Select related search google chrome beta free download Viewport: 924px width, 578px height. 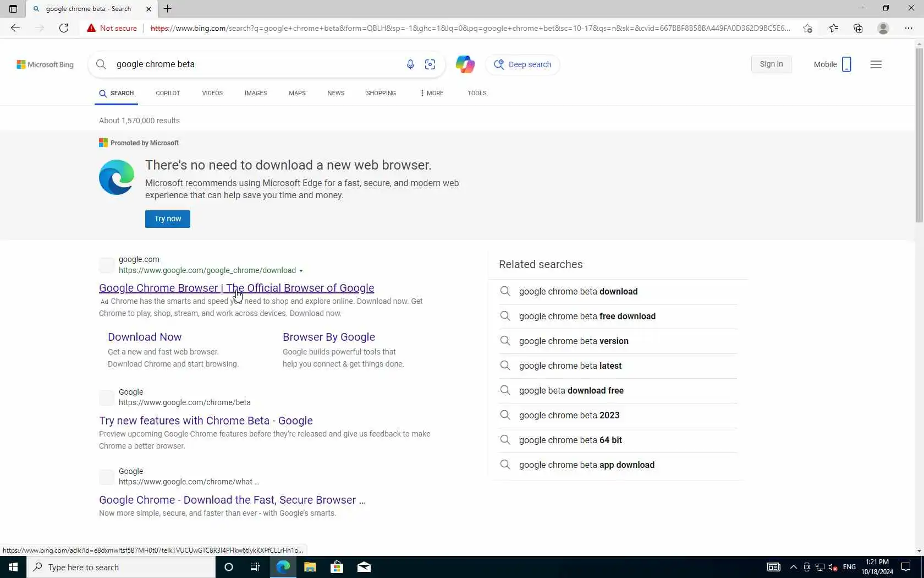pos(618,317)
